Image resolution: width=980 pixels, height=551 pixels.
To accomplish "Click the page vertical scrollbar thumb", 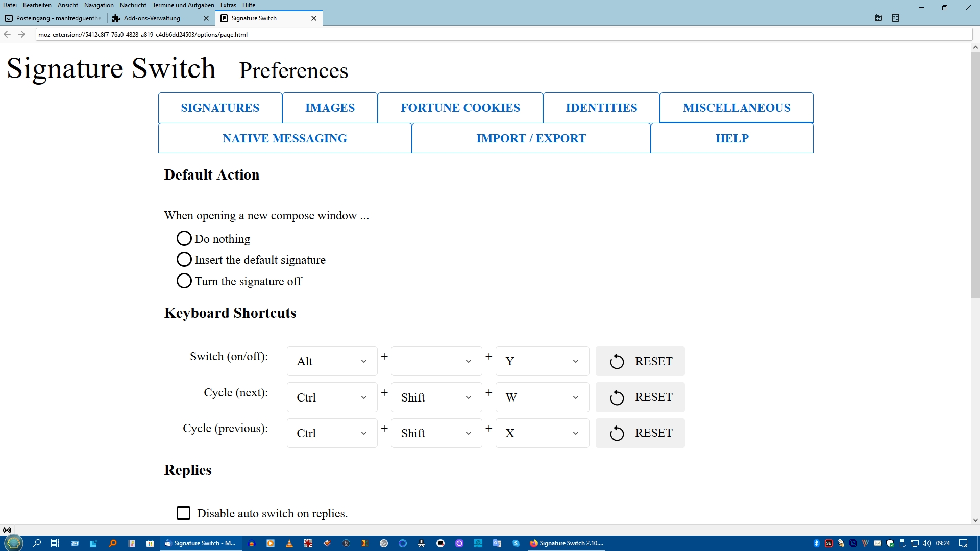I will [x=975, y=173].
